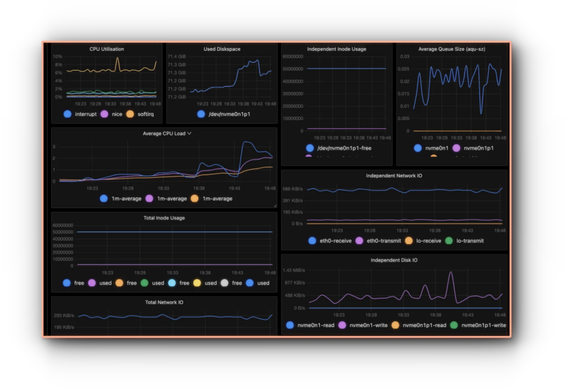This screenshot has width=565, height=392.
Task: Toggle the lo-transmit series label
Action: (x=470, y=241)
